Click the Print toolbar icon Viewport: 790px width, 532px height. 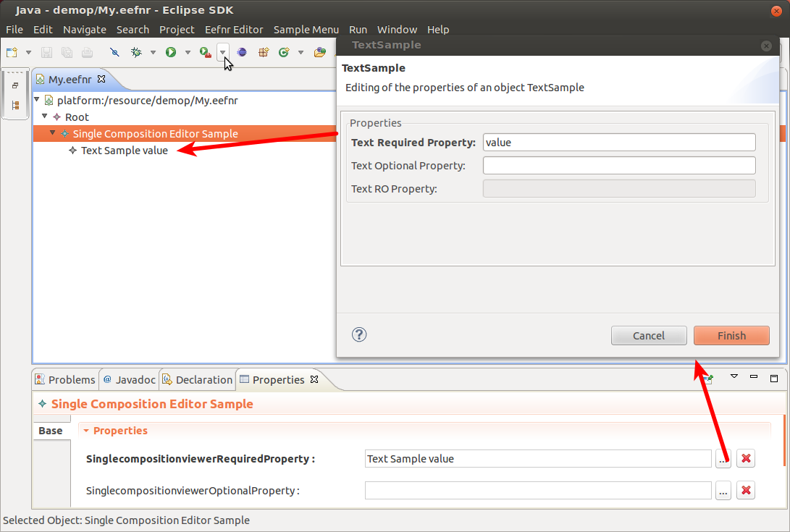pyautogui.click(x=87, y=52)
